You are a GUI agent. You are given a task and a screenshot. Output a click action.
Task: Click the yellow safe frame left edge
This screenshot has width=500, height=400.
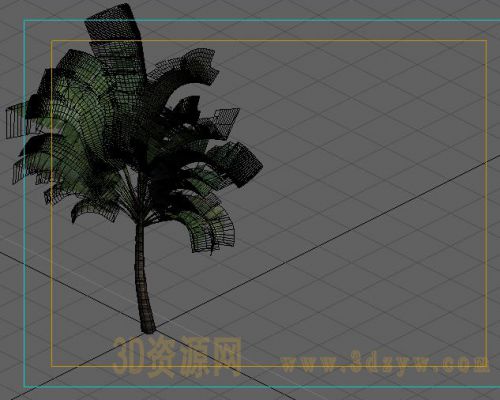(52, 203)
